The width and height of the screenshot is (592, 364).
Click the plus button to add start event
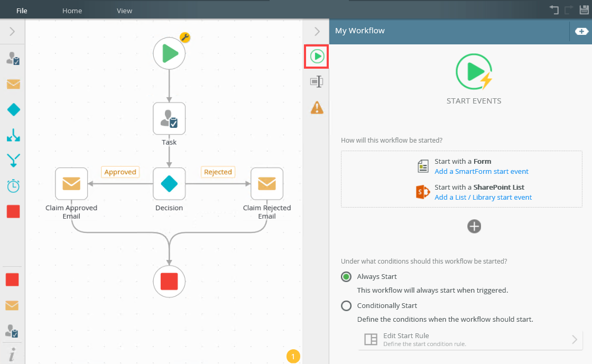(x=474, y=226)
